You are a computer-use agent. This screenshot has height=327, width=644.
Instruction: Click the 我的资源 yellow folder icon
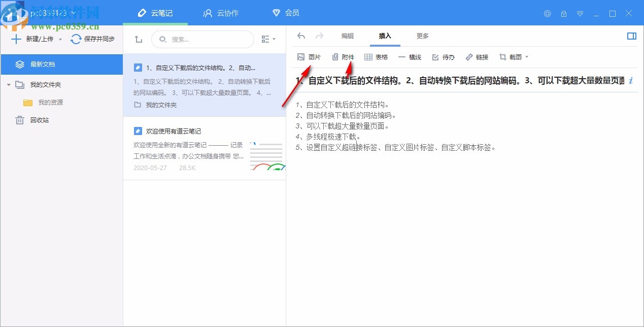coord(28,103)
